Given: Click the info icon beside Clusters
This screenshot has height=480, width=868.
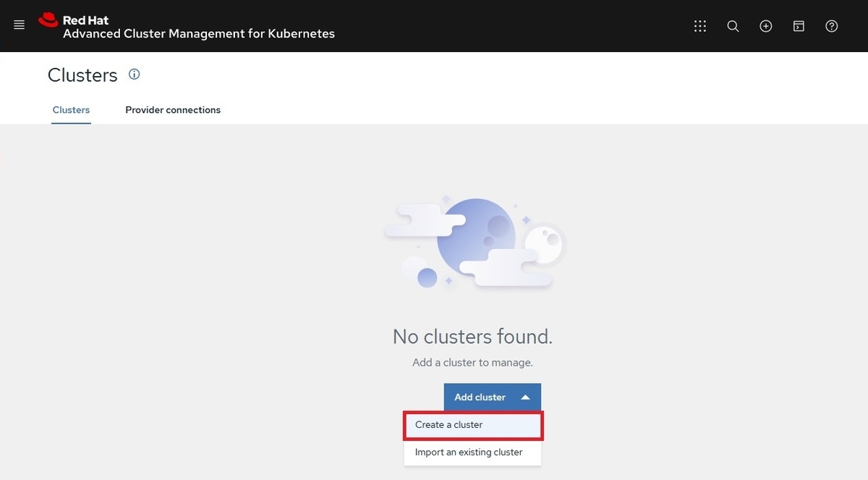Looking at the screenshot, I should 134,74.
